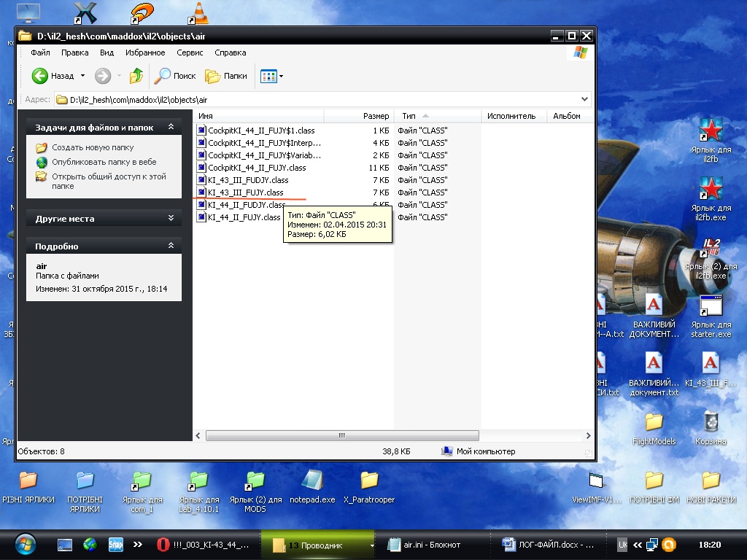The height and width of the screenshot is (560, 747).
Task: Select the KI_43_III_FUDJY.class file
Action: tap(248, 180)
